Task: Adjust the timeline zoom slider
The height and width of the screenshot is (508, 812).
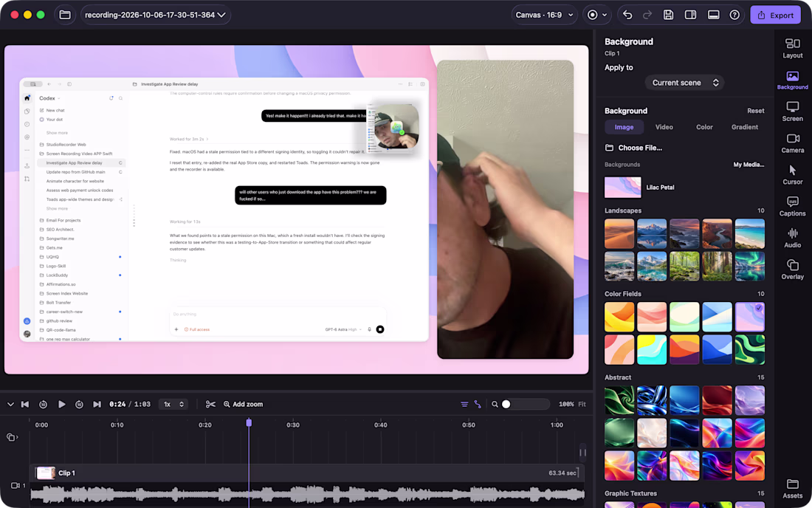Action: coord(525,405)
